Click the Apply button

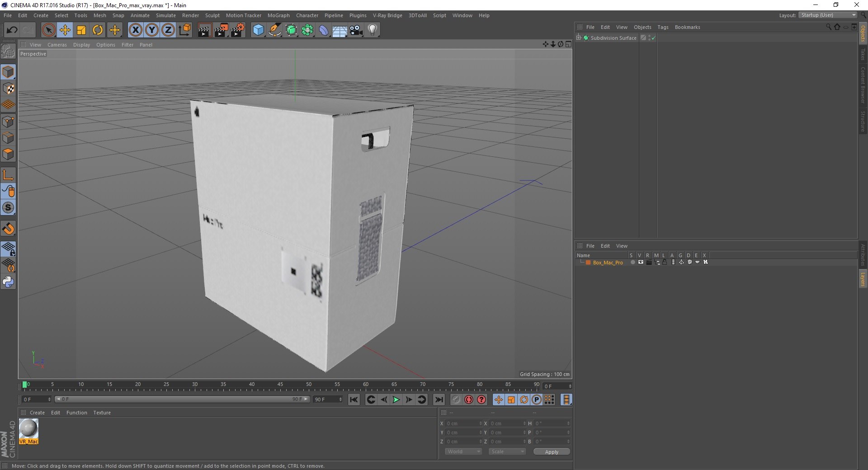tap(552, 452)
